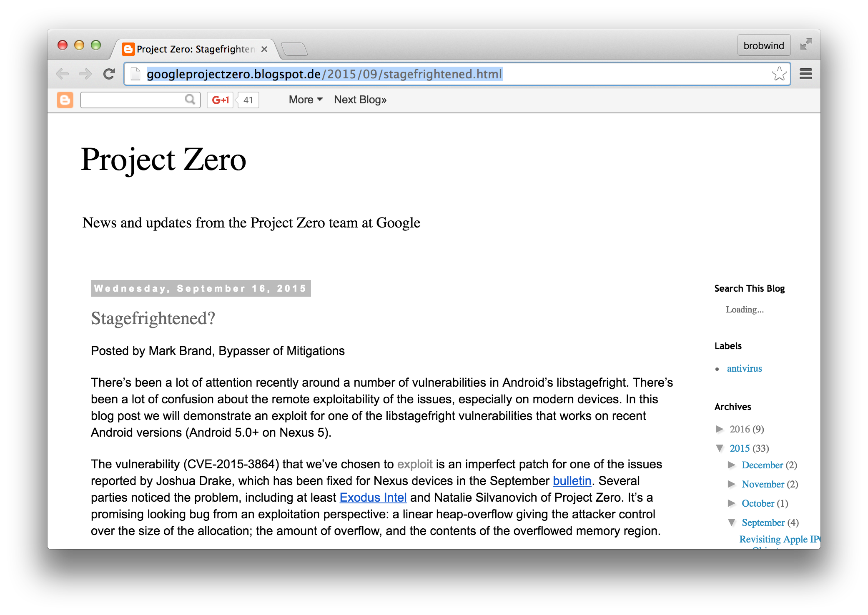Click the browser back arrow
Viewport: 868px width, 615px height.
[63, 74]
